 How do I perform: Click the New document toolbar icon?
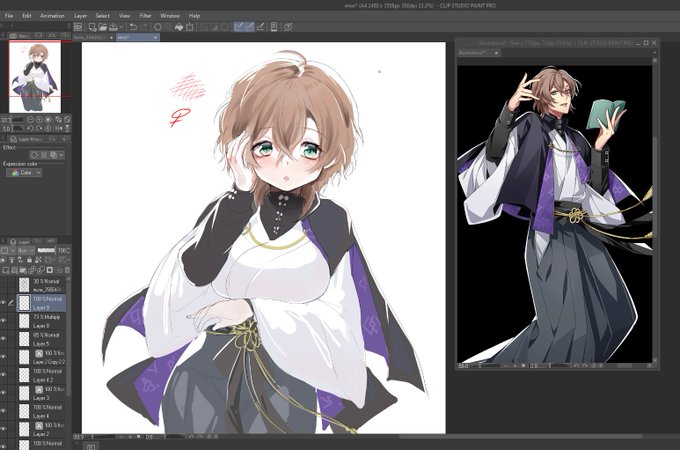92,27
